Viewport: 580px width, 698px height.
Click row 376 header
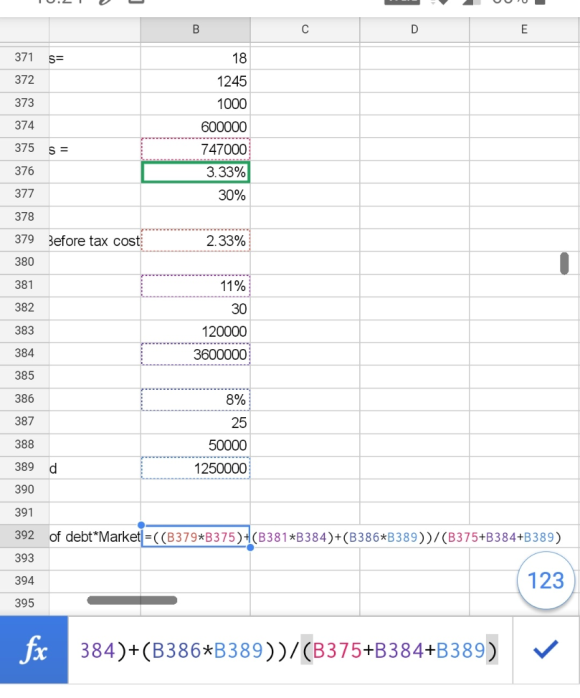[x=24, y=171]
